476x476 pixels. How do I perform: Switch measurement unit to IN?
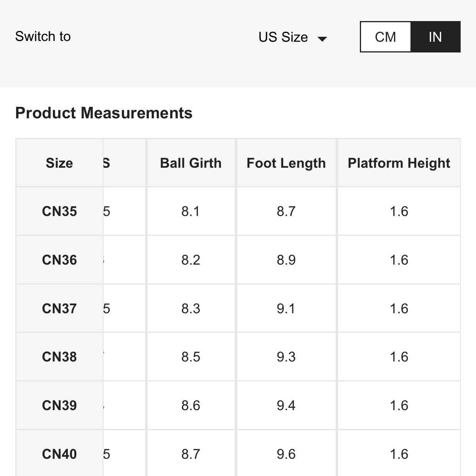coord(435,37)
